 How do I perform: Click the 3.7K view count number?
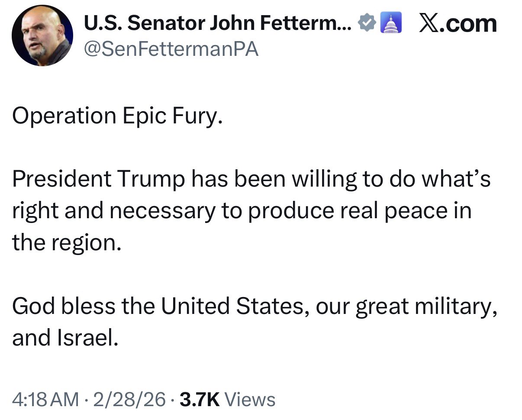pyautogui.click(x=200, y=399)
